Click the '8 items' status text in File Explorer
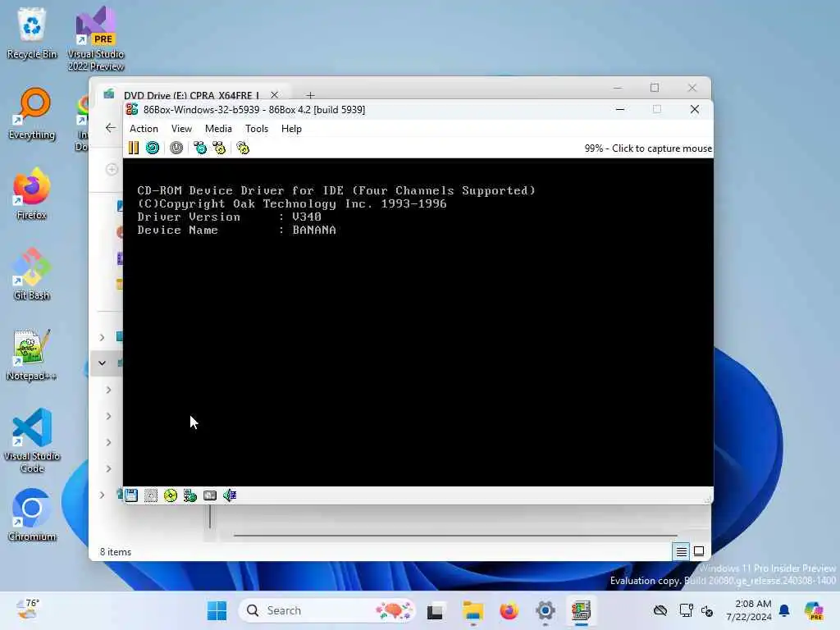The height and width of the screenshot is (630, 840). pyautogui.click(x=116, y=552)
